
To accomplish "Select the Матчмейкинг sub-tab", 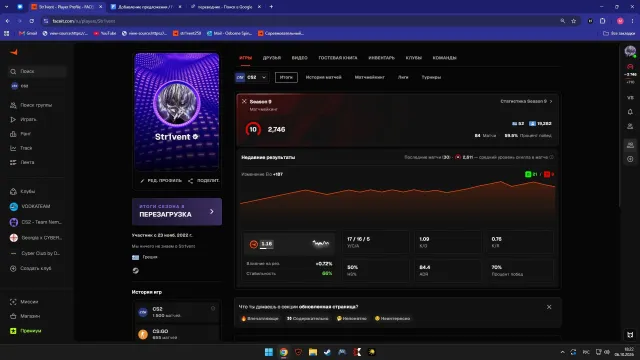I will [369, 77].
